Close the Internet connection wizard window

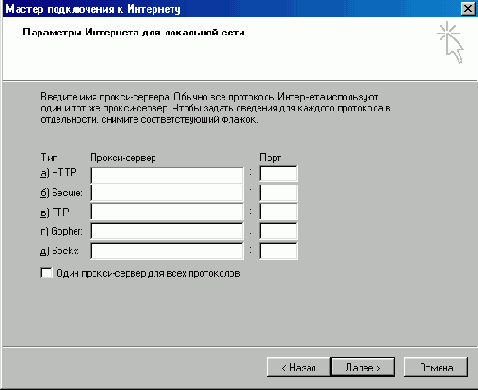468,9
